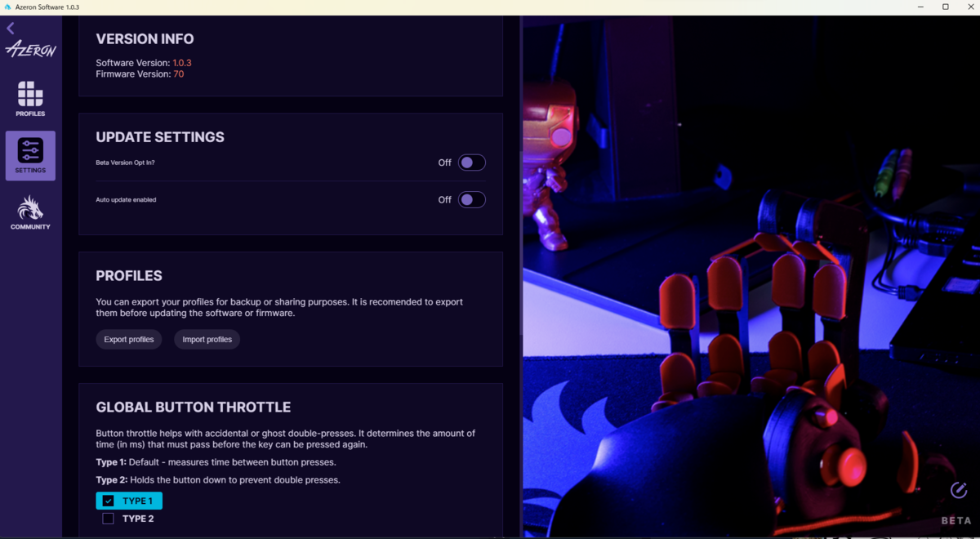The image size is (980, 539).
Task: Open the Community section in sidebar
Action: [x=30, y=212]
